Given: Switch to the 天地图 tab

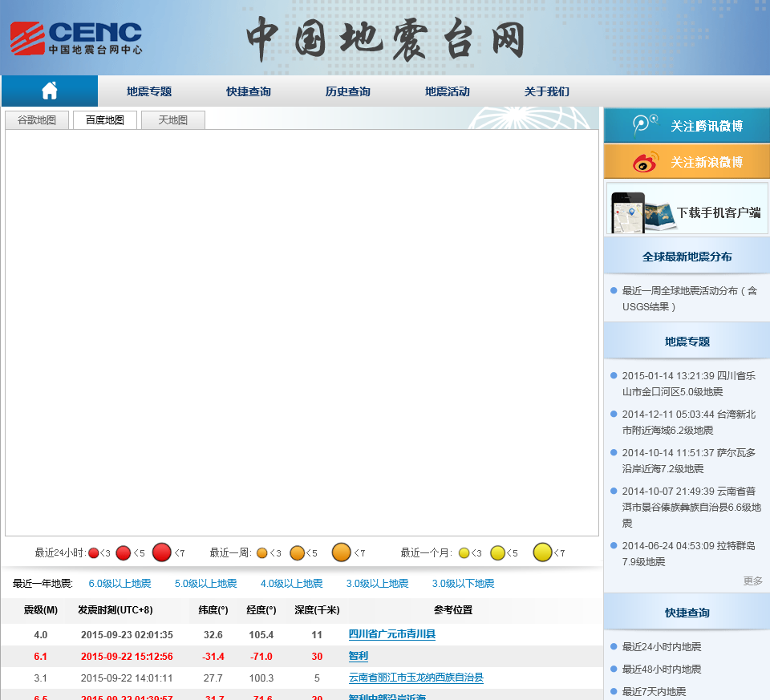Looking at the screenshot, I should [173, 119].
